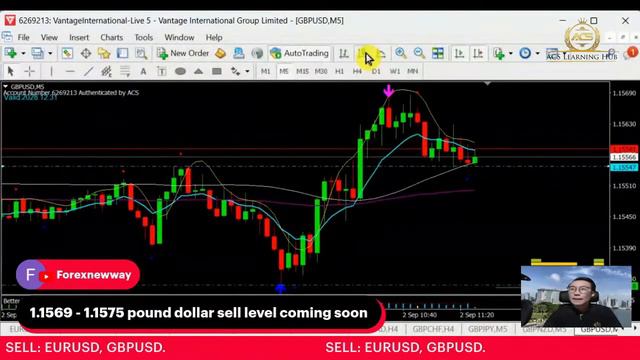Expand the New Chart dropdown arrow
Screen dimensions: 640x360
23,53
